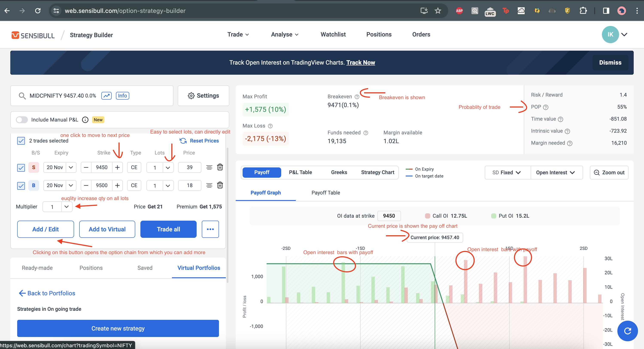Expand the Multiplier dropdown
This screenshot has height=349, width=644.
[67, 207]
